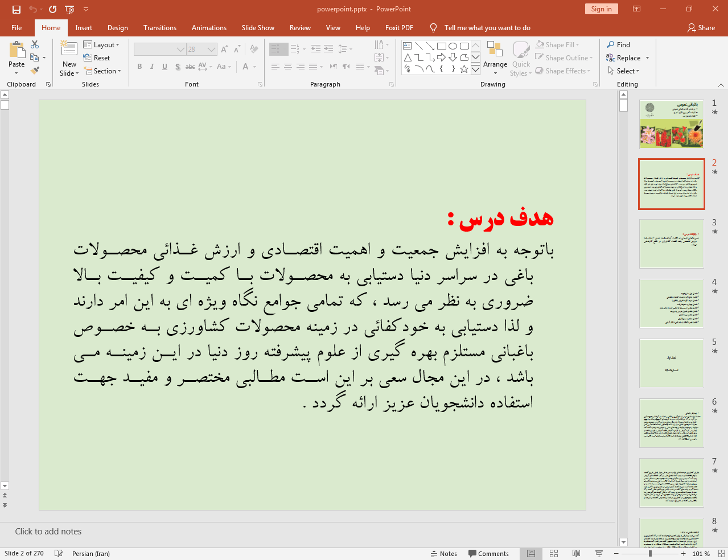The height and width of the screenshot is (560, 728).
Task: Adjust the zoom slider handle
Action: click(650, 553)
